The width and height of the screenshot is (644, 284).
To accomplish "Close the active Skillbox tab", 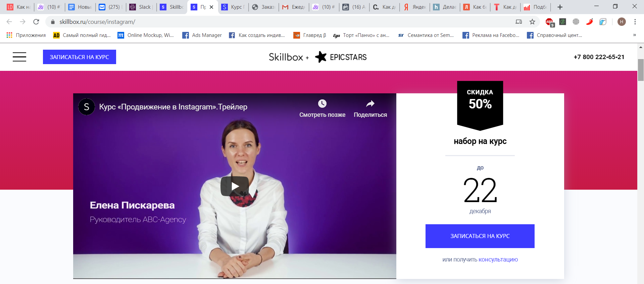I will (211, 7).
